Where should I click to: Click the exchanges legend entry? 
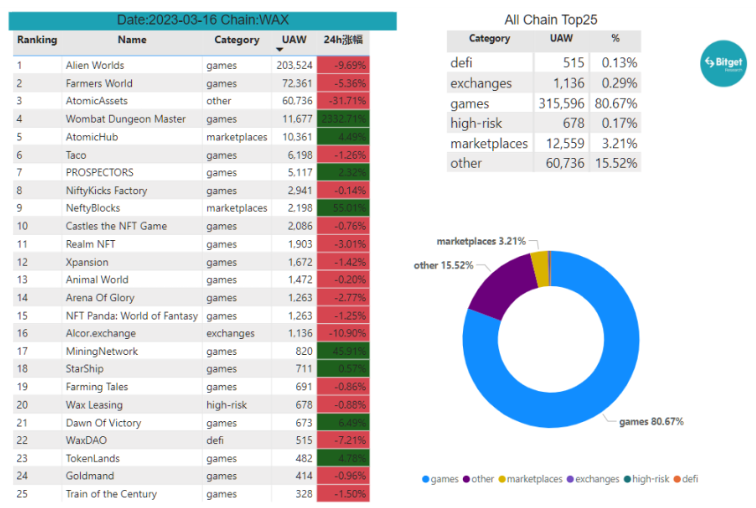pos(593,479)
